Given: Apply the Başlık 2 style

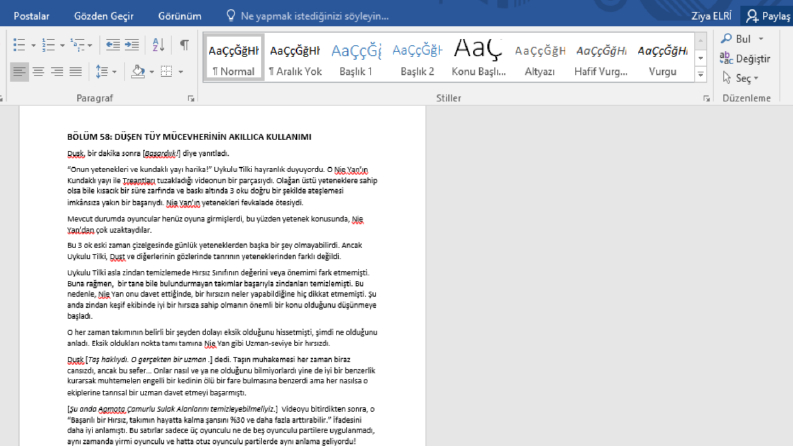Looking at the screenshot, I should point(417,57).
